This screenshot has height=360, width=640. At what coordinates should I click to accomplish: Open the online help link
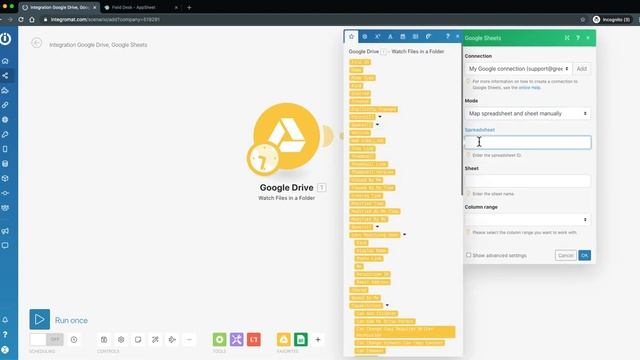(x=529, y=88)
